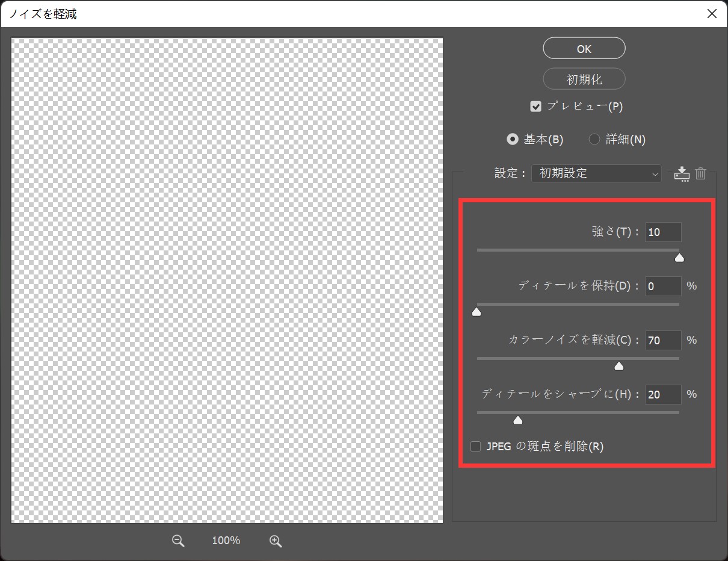Save current noise settings as a preset
This screenshot has width=728, height=561.
(682, 173)
